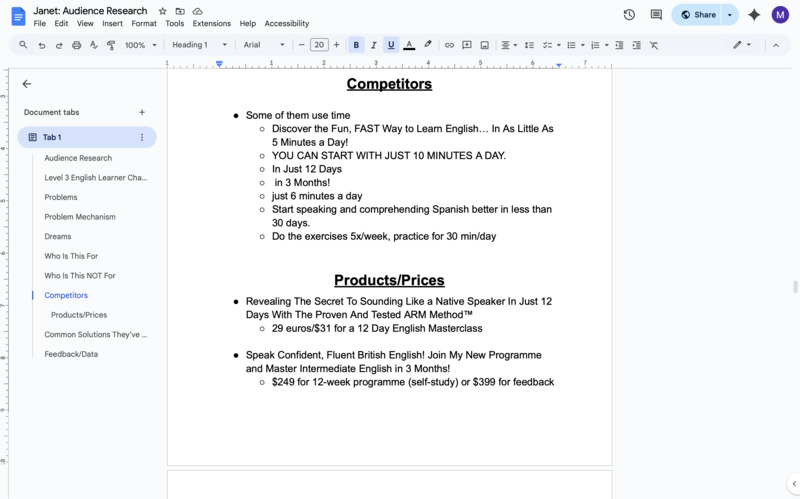Open the highlight color picker
800x499 pixels.
click(428, 45)
